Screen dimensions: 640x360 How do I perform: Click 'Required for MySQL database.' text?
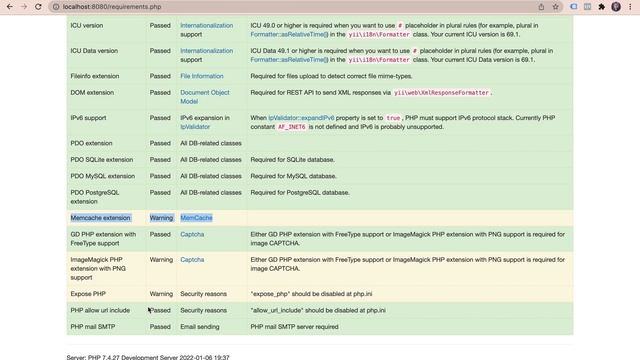[x=293, y=176]
